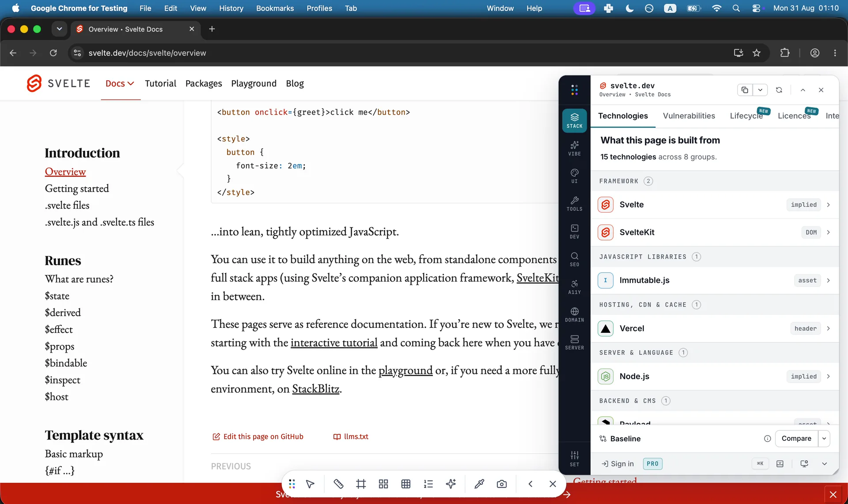Select the frame grid tool in floating toolbar
Image resolution: width=848 pixels, height=504 pixels.
click(x=361, y=484)
